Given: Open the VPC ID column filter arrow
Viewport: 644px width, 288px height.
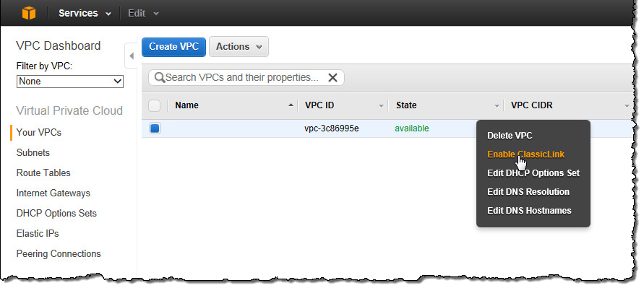Looking at the screenshot, I should (x=382, y=106).
